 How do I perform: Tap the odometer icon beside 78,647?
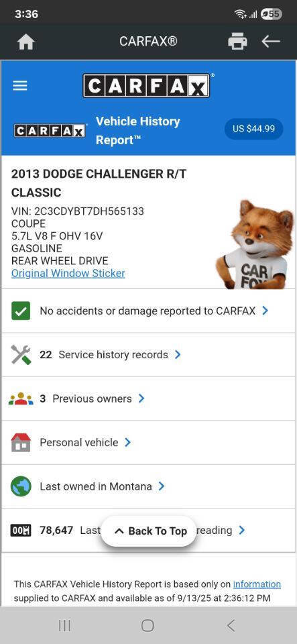(x=21, y=531)
